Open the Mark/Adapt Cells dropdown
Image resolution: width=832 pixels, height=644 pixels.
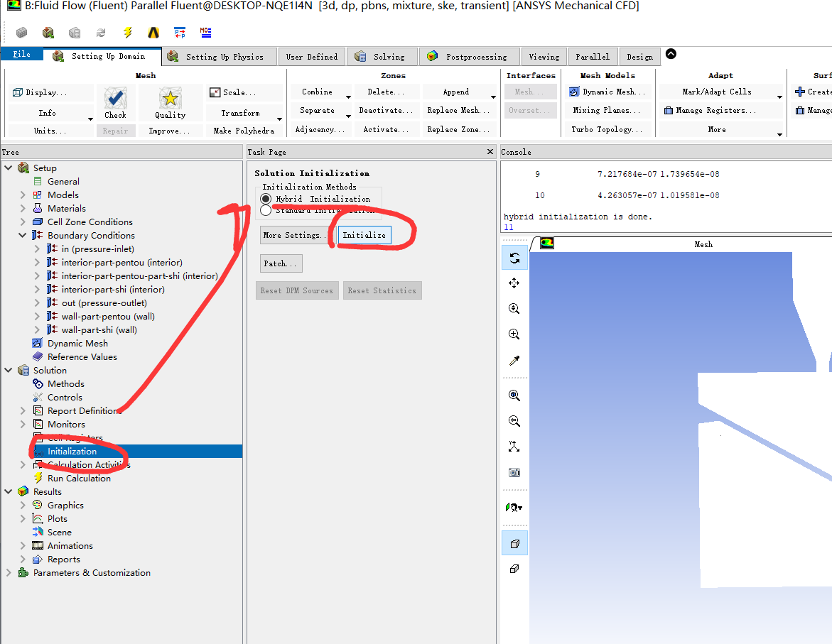779,97
